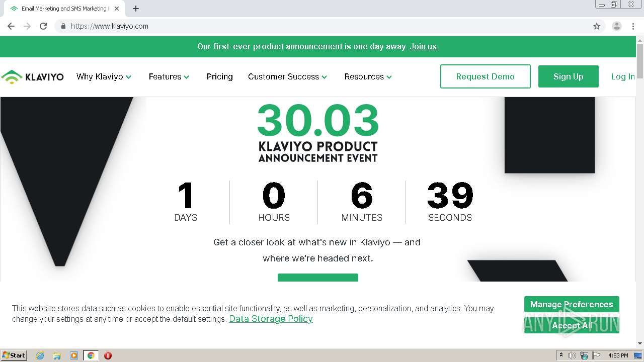This screenshot has height=362, width=644.
Task: Reload the Klaviyo page
Action: point(43,26)
